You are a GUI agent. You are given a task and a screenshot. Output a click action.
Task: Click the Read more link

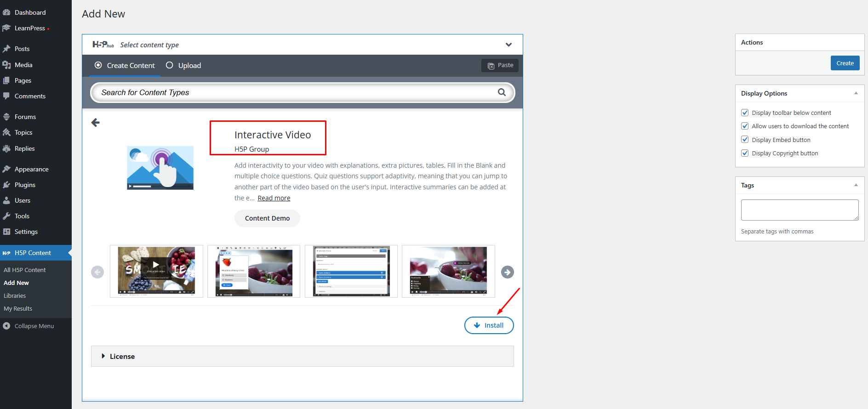pos(274,198)
